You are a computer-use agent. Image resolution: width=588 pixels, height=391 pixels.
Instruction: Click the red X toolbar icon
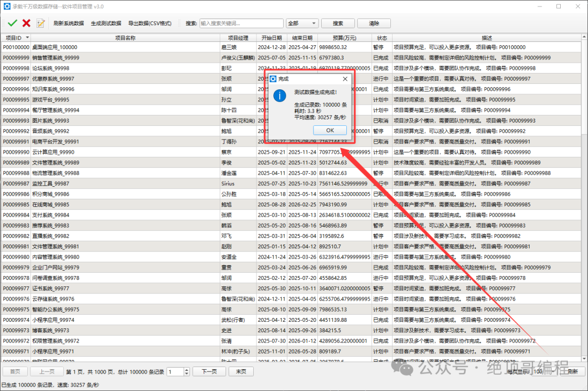(26, 23)
